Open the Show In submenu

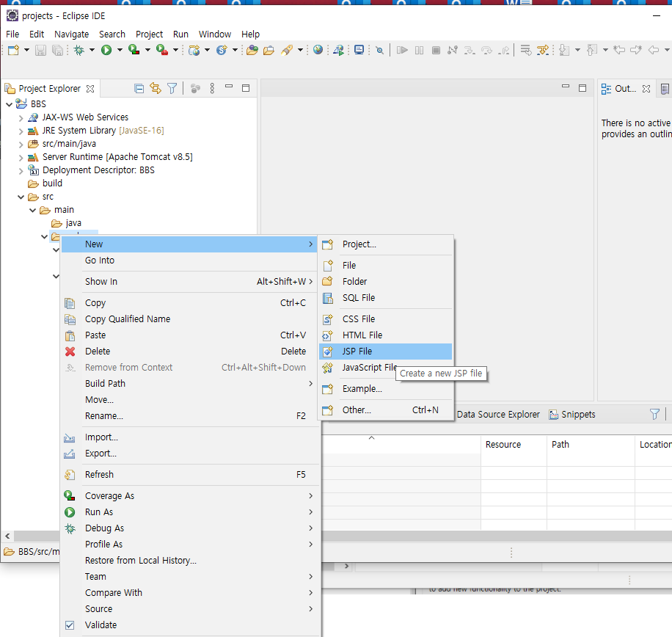coord(190,282)
